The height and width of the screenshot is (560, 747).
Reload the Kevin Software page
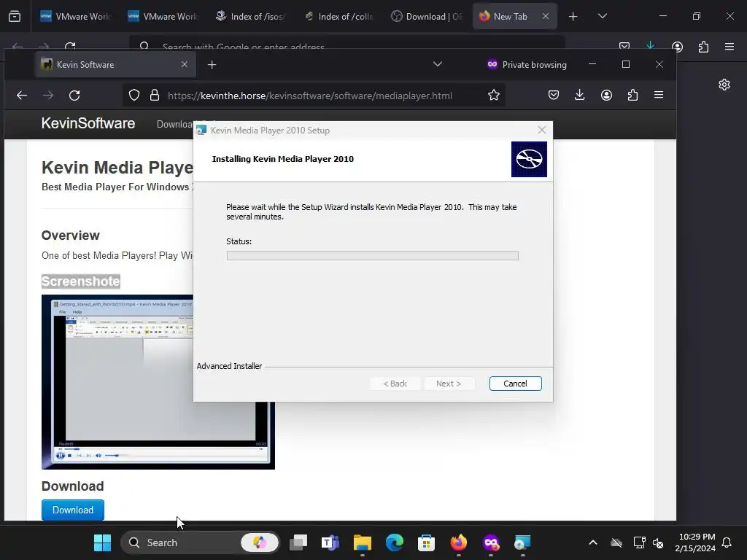click(74, 96)
